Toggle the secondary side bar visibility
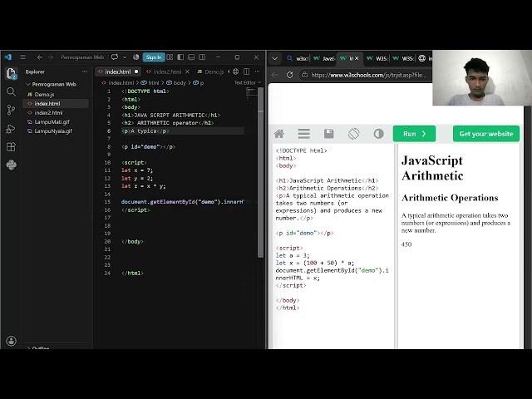532x399 pixels. point(202,57)
